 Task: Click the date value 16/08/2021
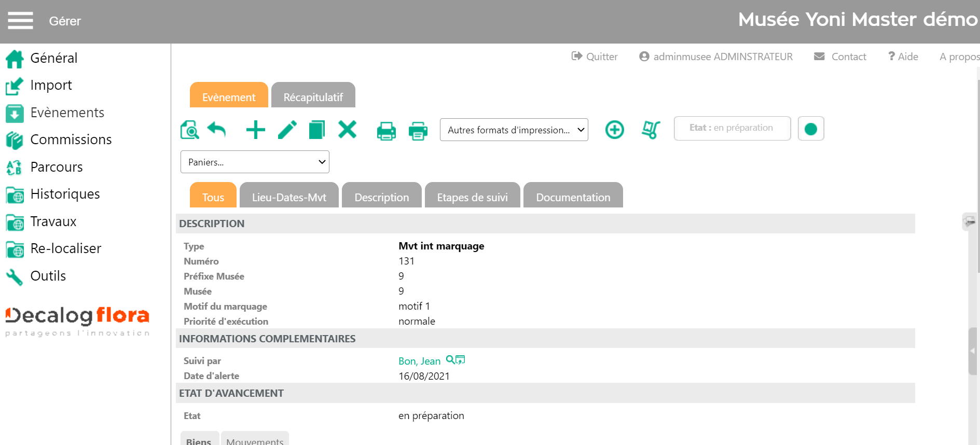[424, 376]
